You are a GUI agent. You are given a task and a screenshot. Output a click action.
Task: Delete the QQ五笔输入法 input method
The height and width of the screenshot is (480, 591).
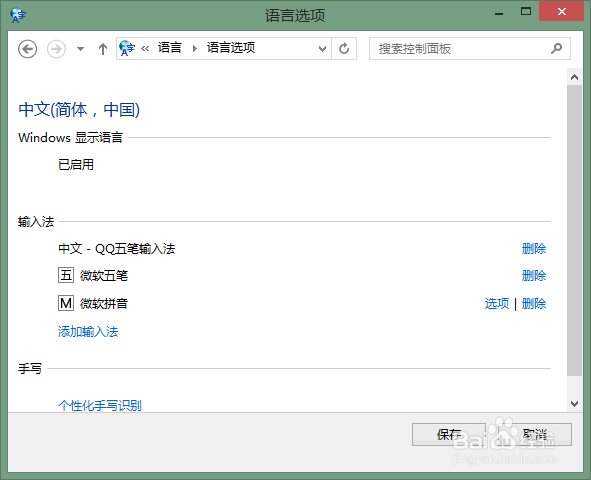pyautogui.click(x=534, y=249)
